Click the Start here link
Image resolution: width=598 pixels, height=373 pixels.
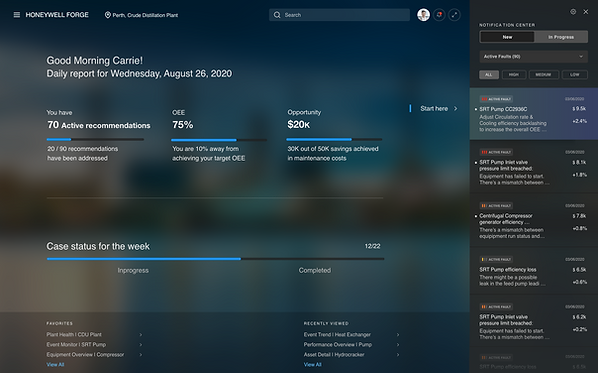[x=434, y=109]
